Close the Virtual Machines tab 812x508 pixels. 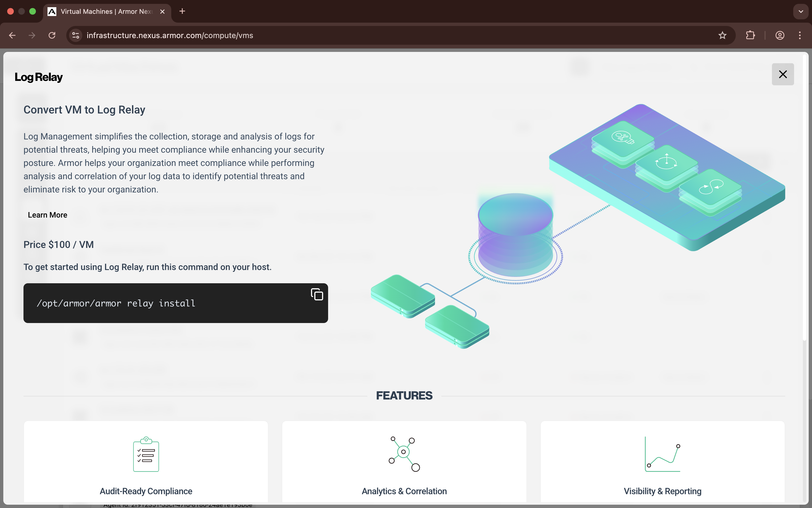162,11
